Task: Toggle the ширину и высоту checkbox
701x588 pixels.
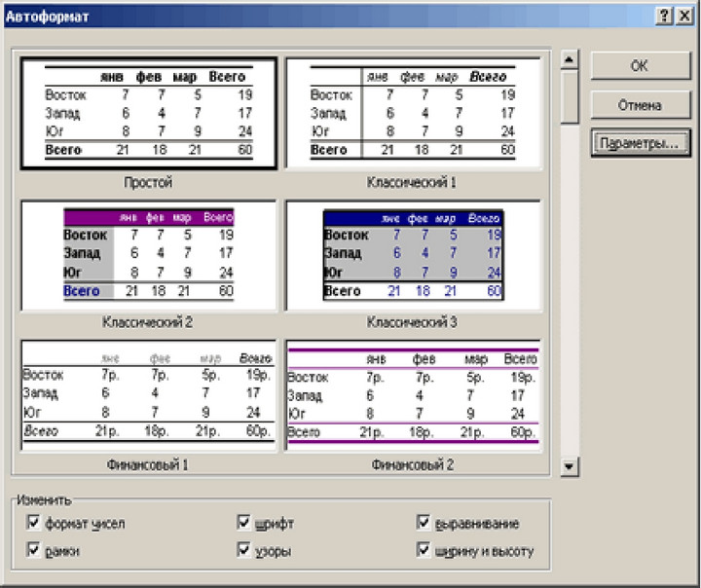Action: (x=423, y=549)
